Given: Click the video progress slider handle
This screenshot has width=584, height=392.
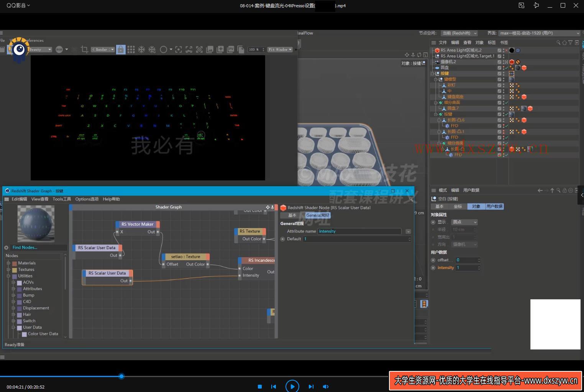Looking at the screenshot, I should pos(121,376).
